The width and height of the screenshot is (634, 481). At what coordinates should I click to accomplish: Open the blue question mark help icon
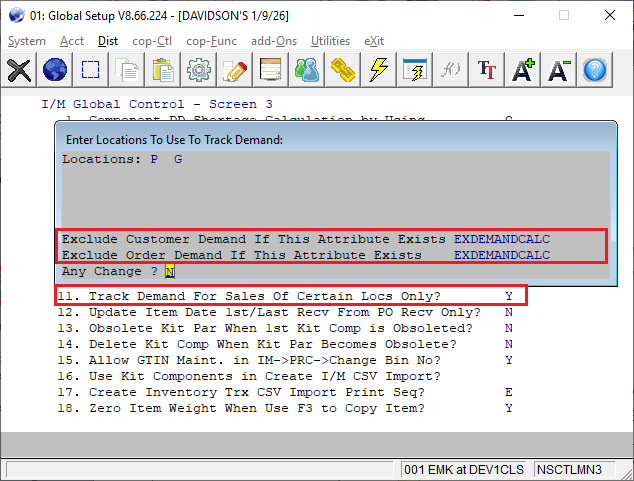point(595,70)
